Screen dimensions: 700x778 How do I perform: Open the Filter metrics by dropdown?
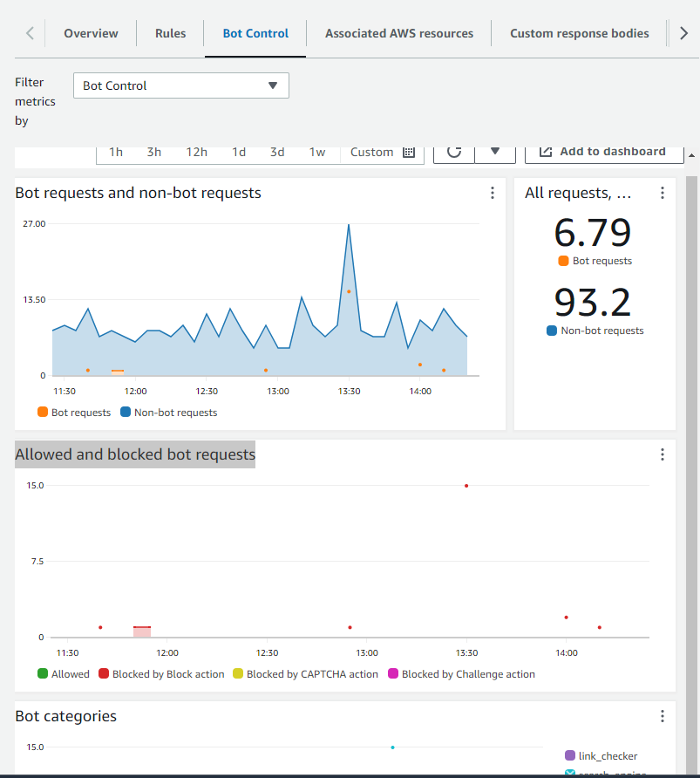point(180,85)
